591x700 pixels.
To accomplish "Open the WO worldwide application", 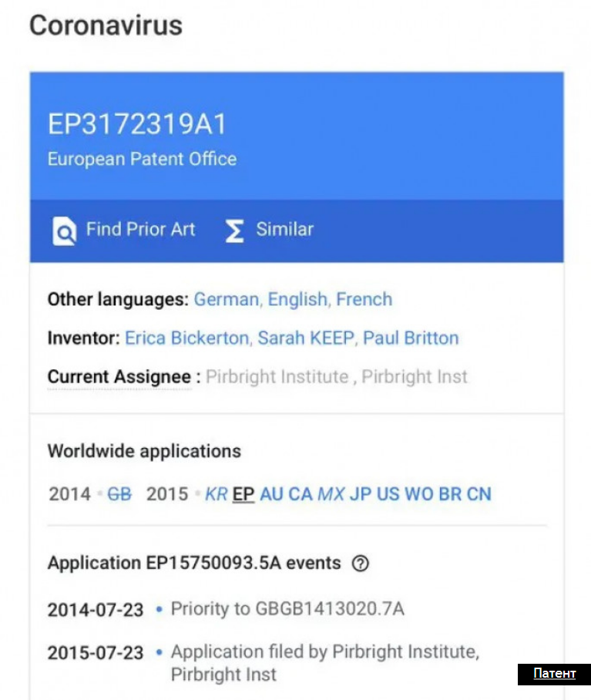I will [x=419, y=494].
